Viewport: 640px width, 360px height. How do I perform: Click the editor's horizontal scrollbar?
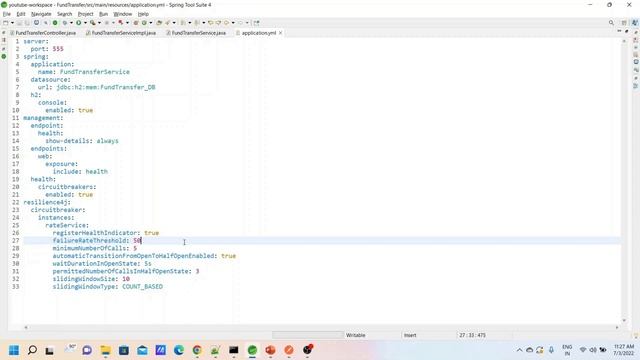coord(321,327)
